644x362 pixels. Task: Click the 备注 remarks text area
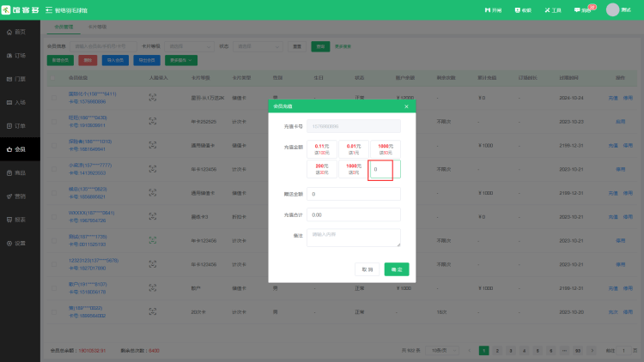click(x=355, y=238)
